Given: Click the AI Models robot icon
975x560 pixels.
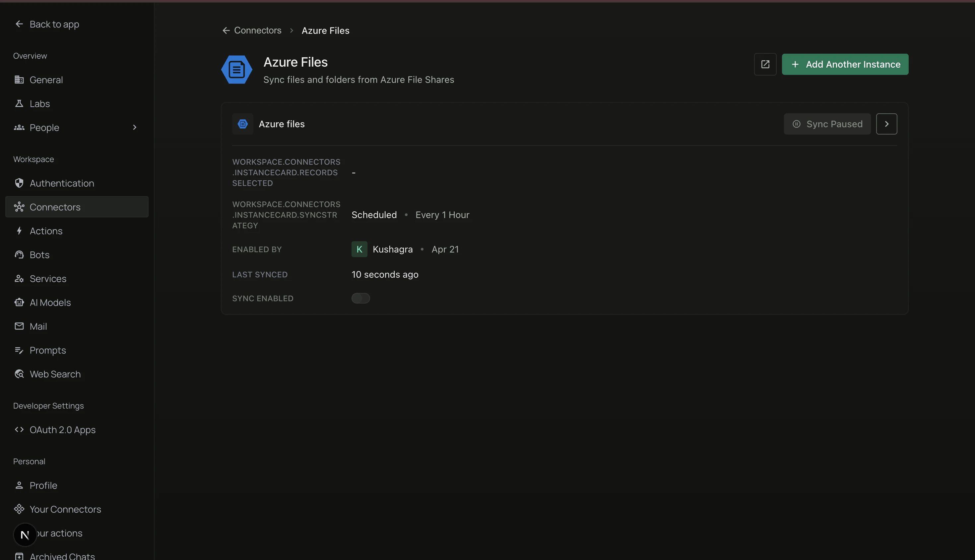Looking at the screenshot, I should pyautogui.click(x=19, y=302).
